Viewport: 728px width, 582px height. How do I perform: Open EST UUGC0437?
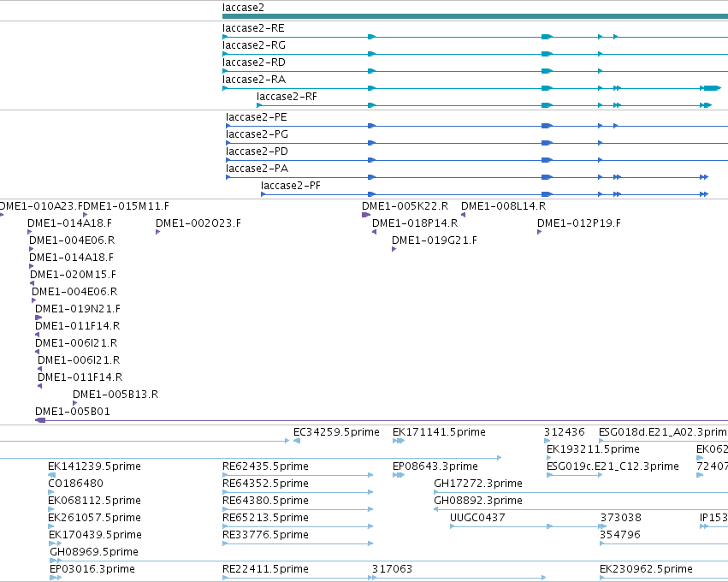(x=477, y=518)
